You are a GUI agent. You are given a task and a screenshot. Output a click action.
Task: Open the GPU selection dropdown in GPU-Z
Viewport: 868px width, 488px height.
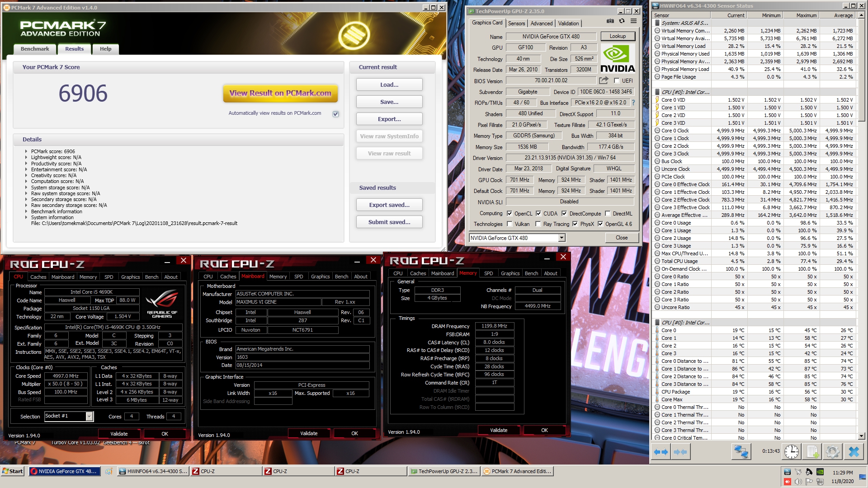click(561, 238)
